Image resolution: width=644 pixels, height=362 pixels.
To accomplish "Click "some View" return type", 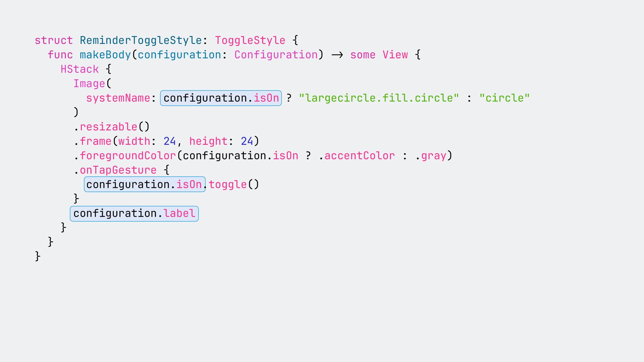I will tap(379, 55).
